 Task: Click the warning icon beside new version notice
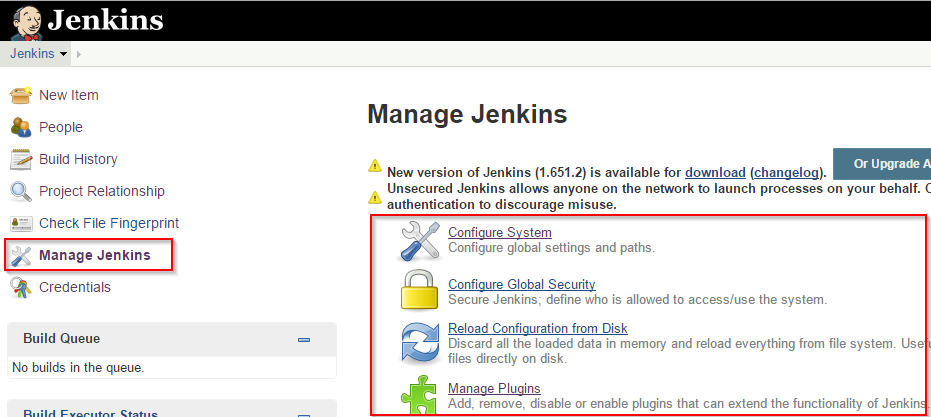pos(375,166)
